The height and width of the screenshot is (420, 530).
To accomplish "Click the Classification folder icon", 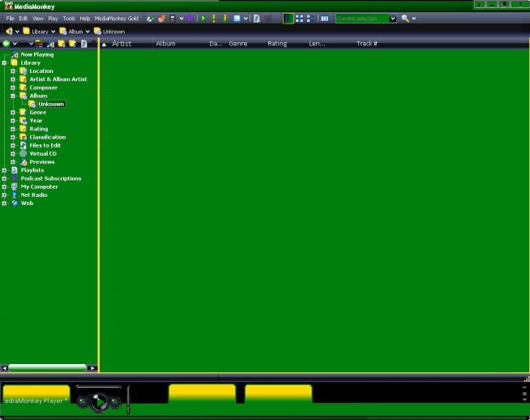I will (x=23, y=137).
